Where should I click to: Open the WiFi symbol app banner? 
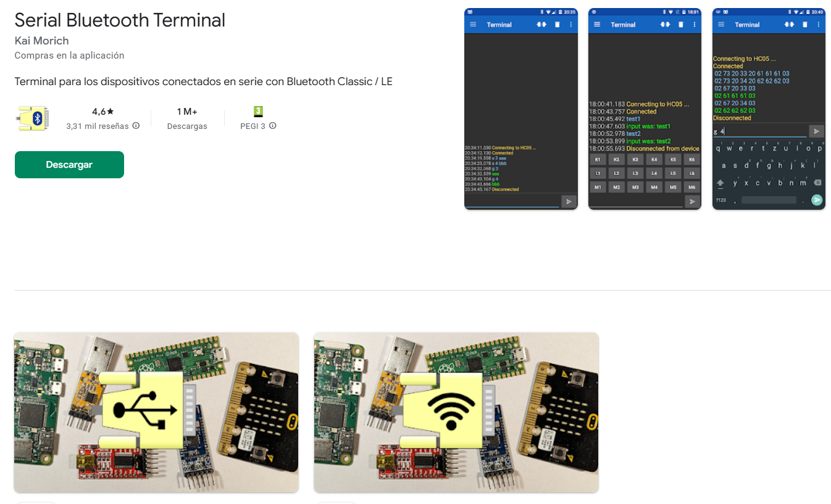coord(456,412)
